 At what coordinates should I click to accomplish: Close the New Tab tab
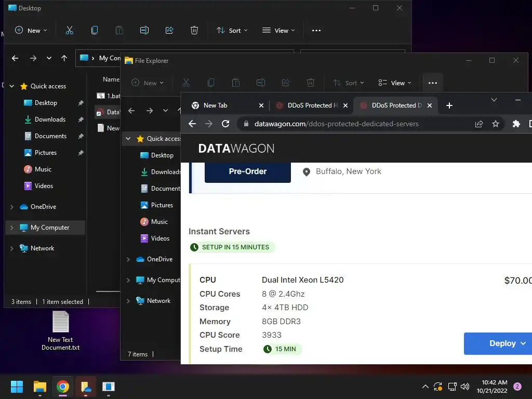[x=261, y=105]
